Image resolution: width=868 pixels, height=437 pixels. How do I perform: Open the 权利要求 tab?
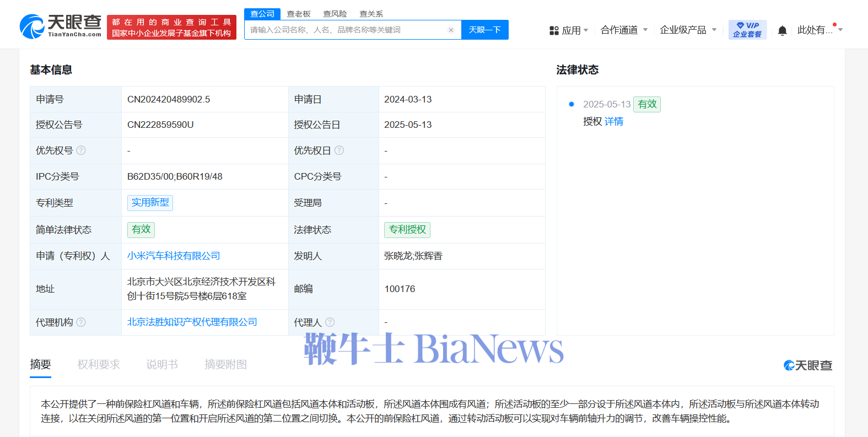99,365
